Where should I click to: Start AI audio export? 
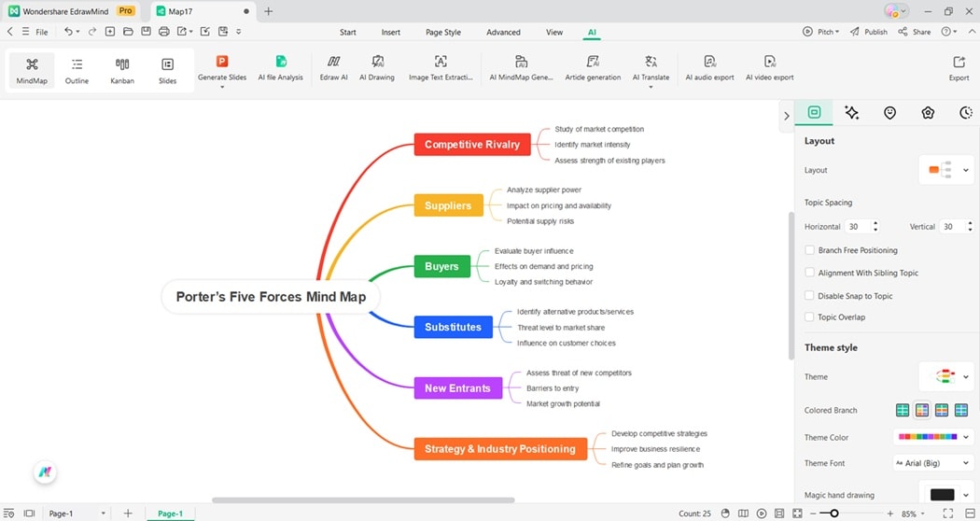pyautogui.click(x=710, y=68)
